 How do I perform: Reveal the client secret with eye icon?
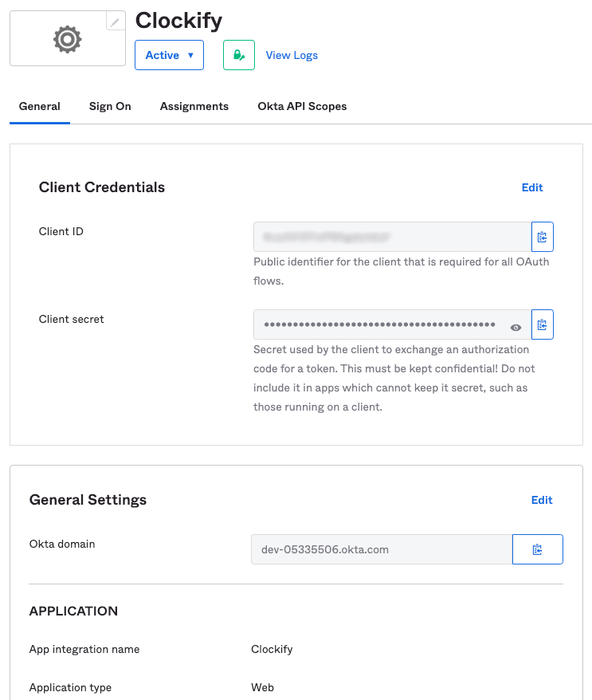click(516, 328)
